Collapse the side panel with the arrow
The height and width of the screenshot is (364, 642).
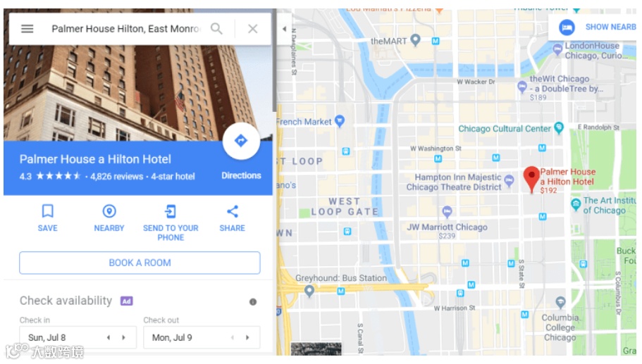pyautogui.click(x=284, y=29)
